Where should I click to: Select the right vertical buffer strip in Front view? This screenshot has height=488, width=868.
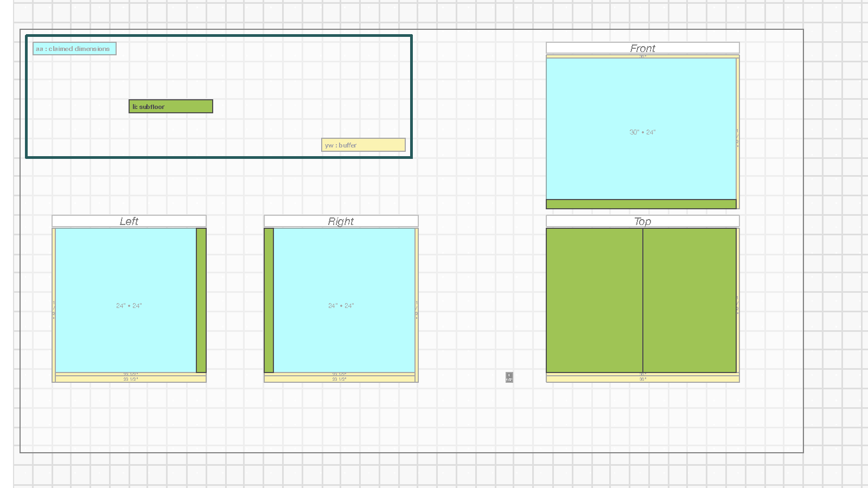[738, 133]
